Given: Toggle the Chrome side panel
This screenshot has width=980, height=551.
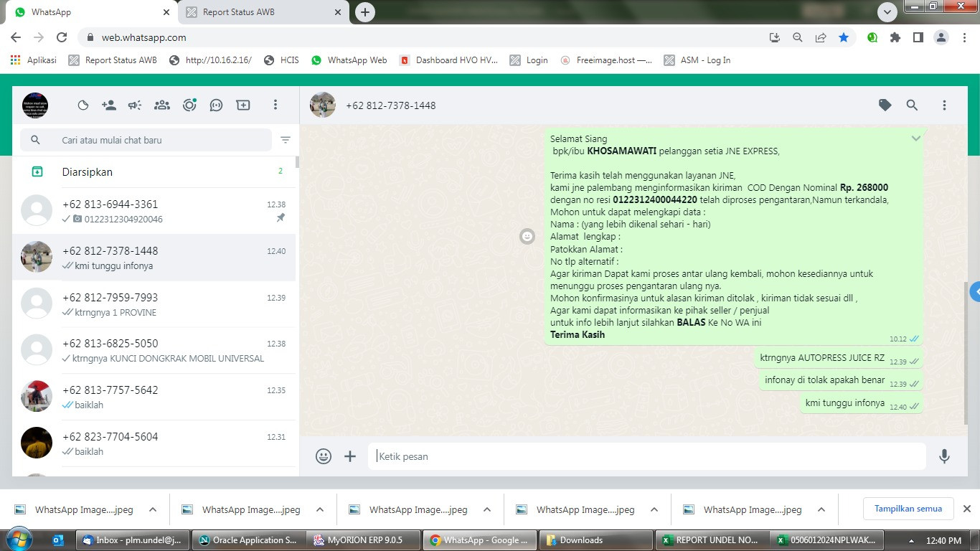Looking at the screenshot, I should click(x=918, y=37).
